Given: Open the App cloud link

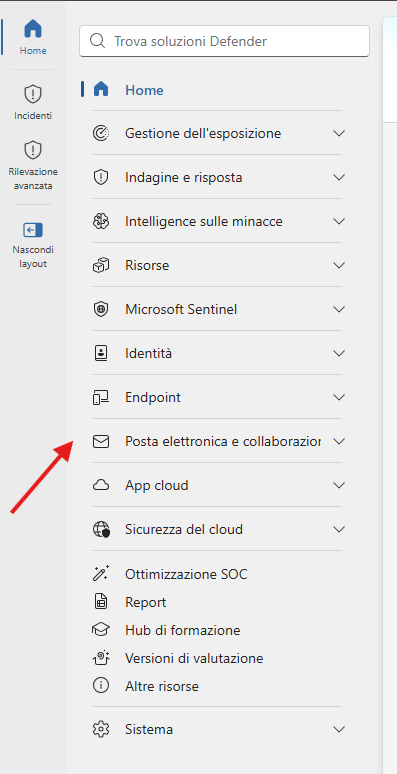Looking at the screenshot, I should pos(217,485).
